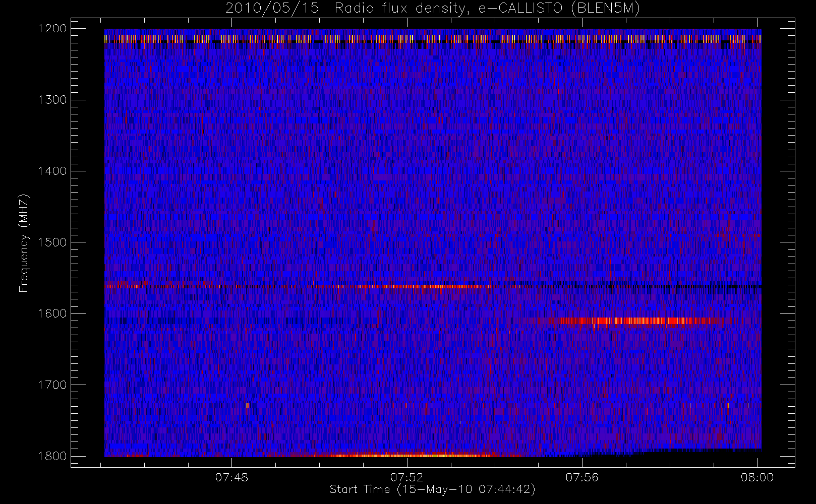
Task: Select the 1500 frequency tick label
Action: (x=52, y=242)
